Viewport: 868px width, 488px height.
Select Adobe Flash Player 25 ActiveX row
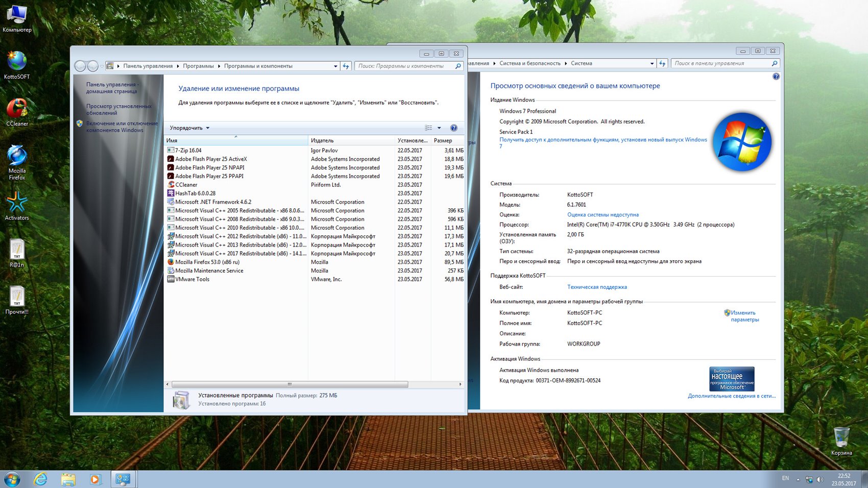coord(315,159)
